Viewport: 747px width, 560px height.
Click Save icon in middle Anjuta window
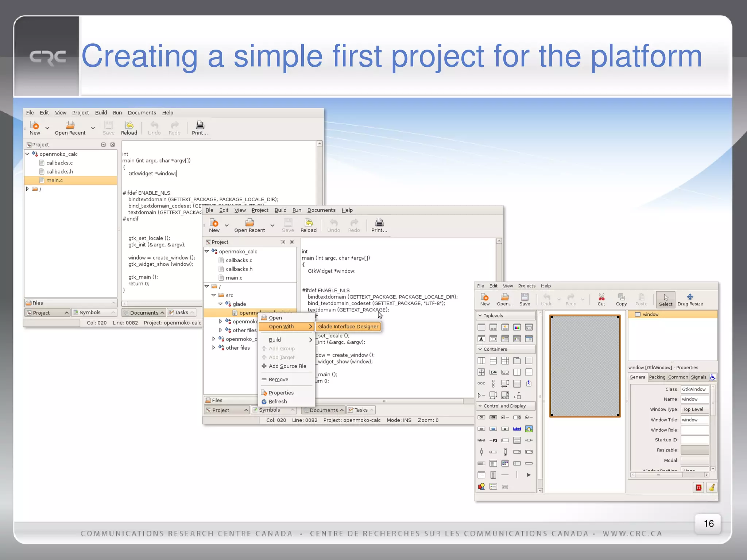(288, 222)
